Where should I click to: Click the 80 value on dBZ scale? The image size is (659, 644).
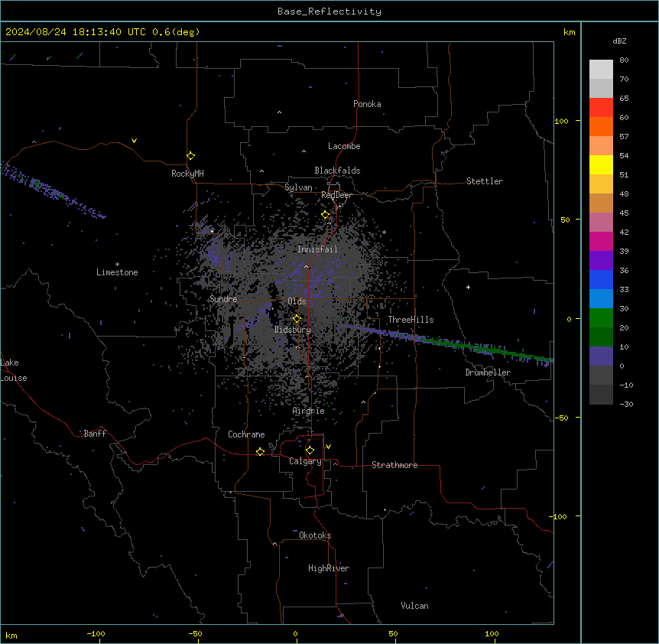pyautogui.click(x=624, y=60)
